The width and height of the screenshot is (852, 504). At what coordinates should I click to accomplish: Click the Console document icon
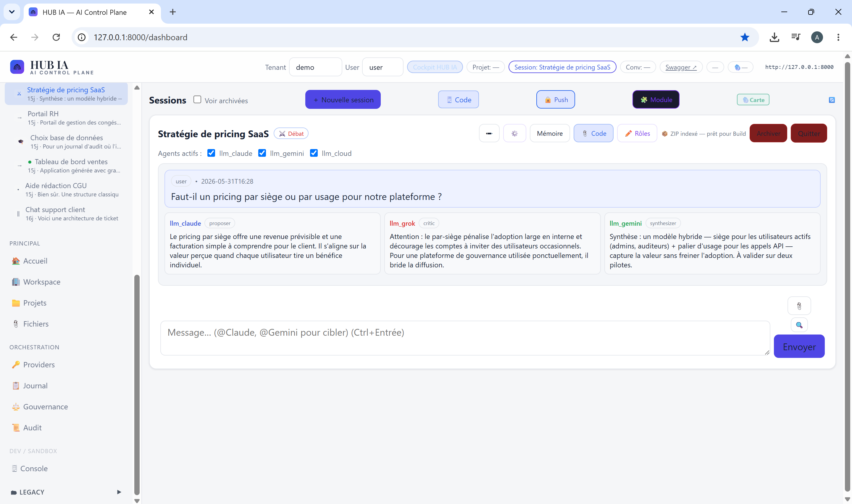(14, 469)
